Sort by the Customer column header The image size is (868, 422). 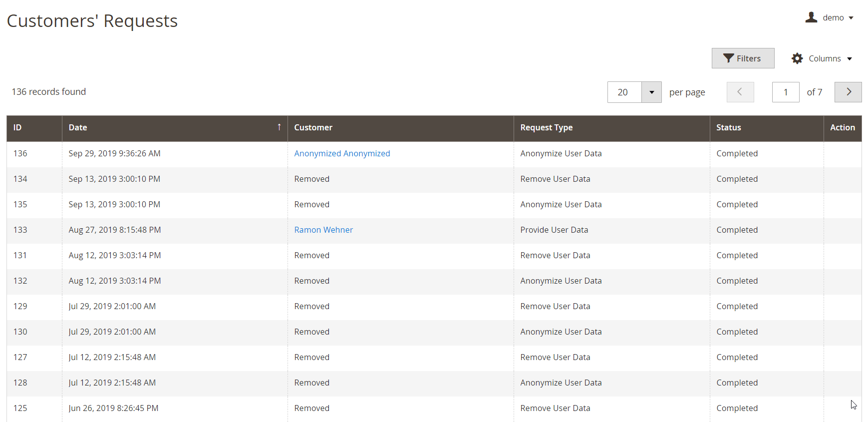point(313,128)
